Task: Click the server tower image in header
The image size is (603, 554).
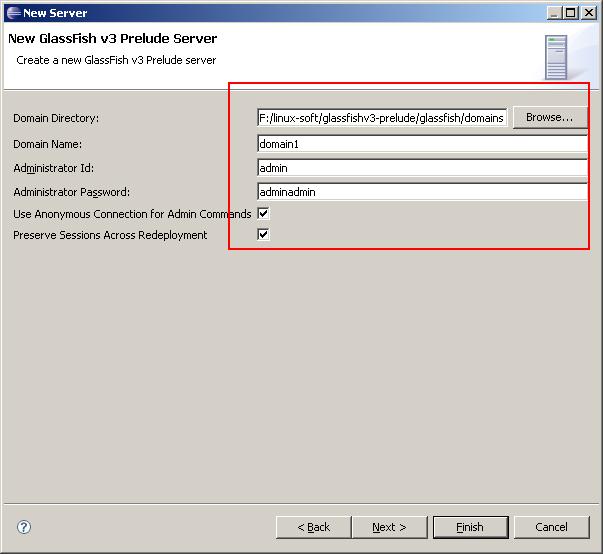Action: [556, 57]
